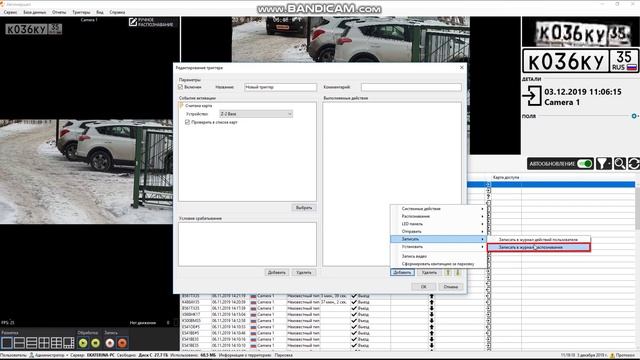640x360 pixels.
Task: Click the administrator user icon in status bar
Action: 31,355
